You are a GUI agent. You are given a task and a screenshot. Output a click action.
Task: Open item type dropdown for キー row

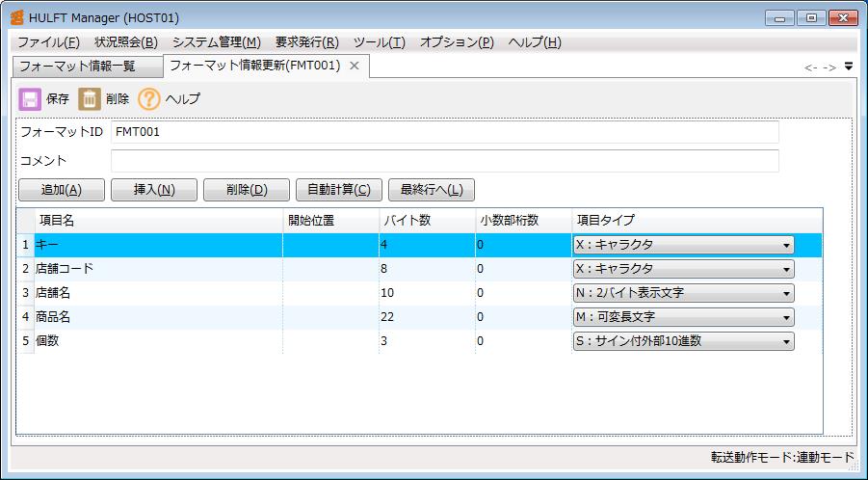pos(683,245)
